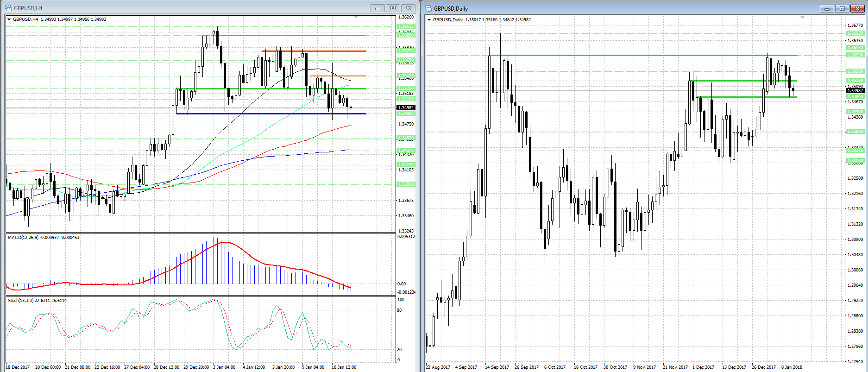Viewport: 868px width, 372px height.
Task: Click the GBPUSD,H4 window chart icon
Action: pos(8,8)
